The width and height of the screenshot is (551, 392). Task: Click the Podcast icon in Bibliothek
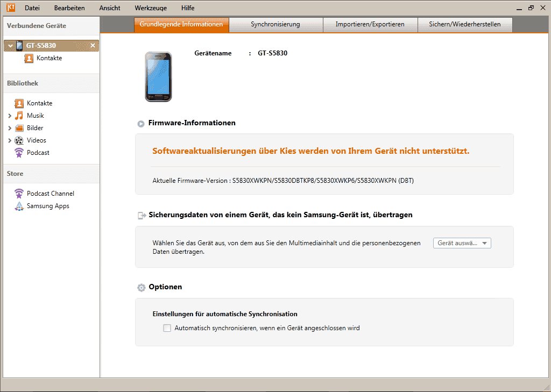pyautogui.click(x=19, y=153)
